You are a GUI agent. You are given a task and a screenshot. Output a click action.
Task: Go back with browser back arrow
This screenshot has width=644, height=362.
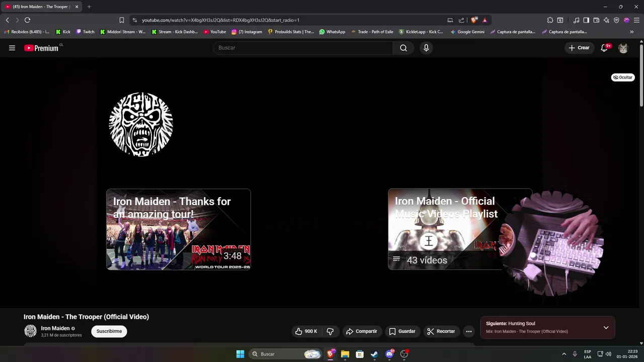point(7,20)
